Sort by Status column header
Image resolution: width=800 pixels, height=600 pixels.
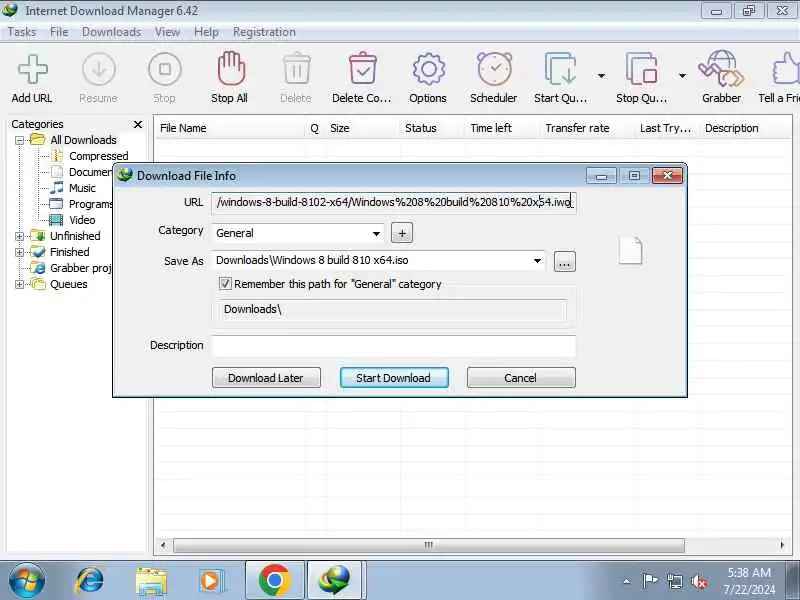click(420, 128)
